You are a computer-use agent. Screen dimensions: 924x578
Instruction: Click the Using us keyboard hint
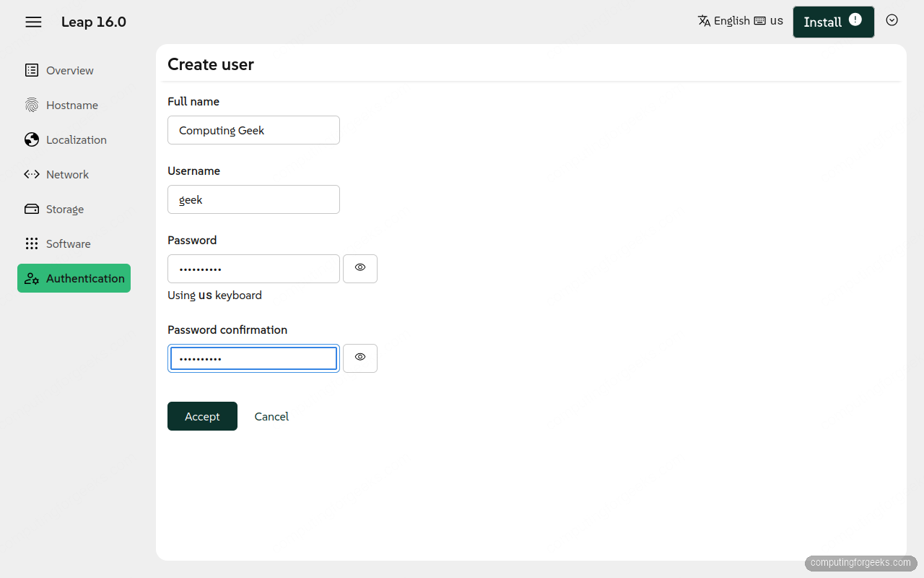[x=214, y=295]
